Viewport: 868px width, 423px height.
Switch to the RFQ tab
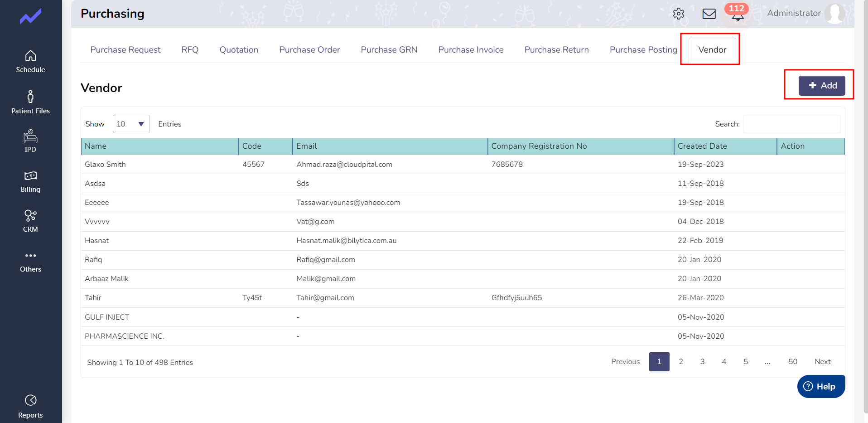click(x=190, y=50)
